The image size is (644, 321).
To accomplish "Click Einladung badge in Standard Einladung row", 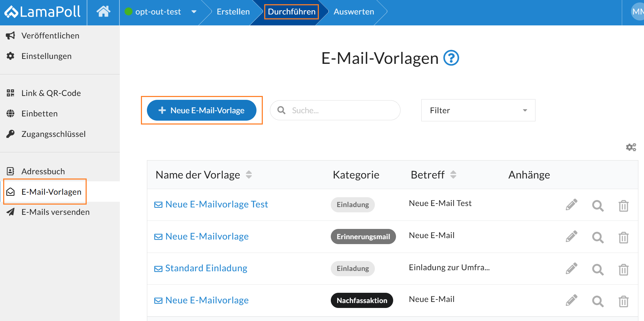I will (x=353, y=268).
